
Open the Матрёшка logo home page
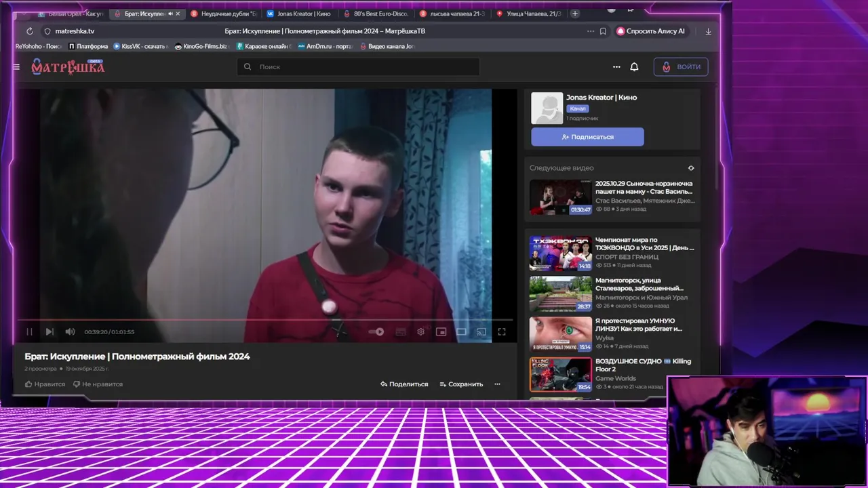pyautogui.click(x=68, y=66)
